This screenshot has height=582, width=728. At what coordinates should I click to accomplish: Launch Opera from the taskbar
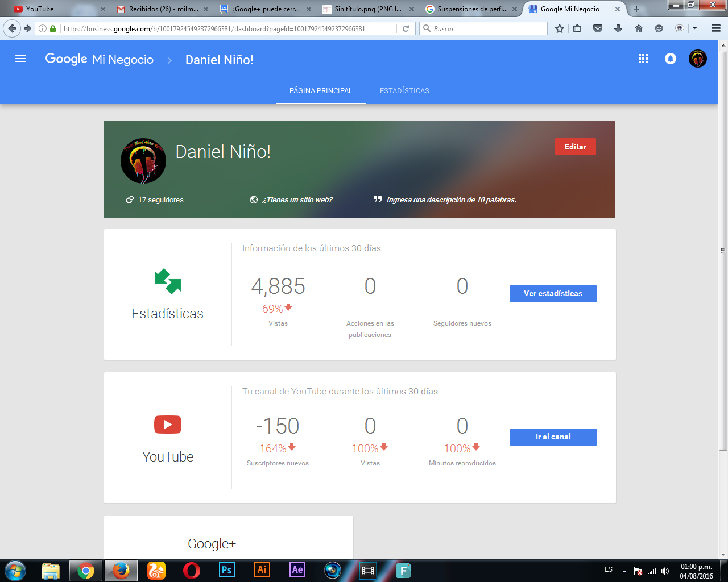[192, 571]
